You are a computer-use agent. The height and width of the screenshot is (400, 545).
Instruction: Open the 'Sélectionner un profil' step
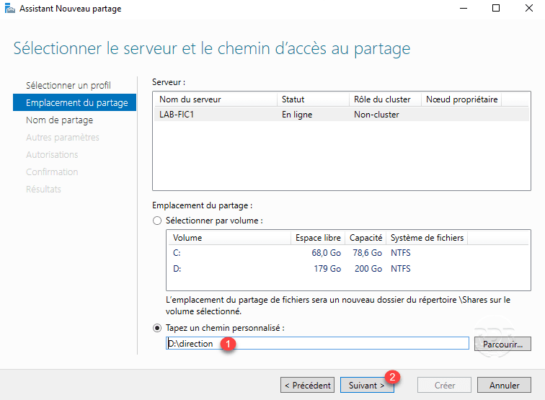pyautogui.click(x=68, y=85)
